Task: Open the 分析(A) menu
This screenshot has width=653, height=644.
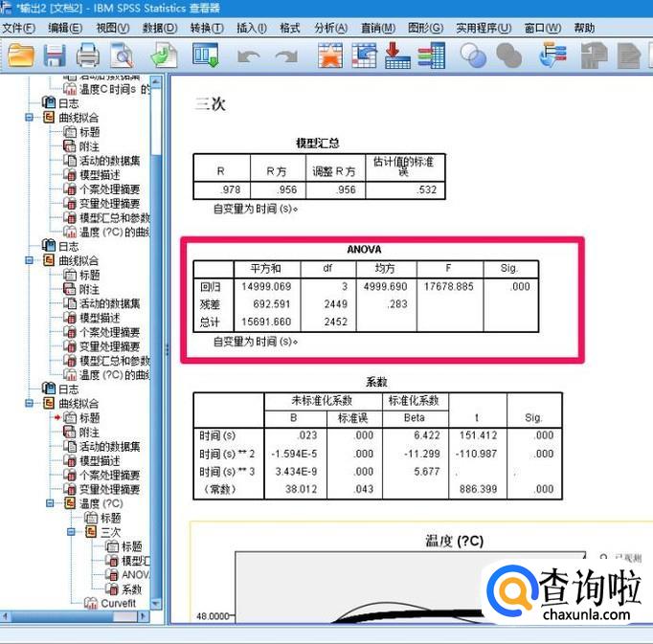Action: [x=331, y=29]
